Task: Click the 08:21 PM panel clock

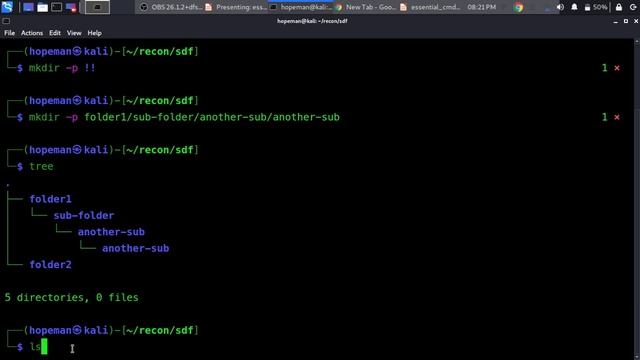Action: point(482,7)
